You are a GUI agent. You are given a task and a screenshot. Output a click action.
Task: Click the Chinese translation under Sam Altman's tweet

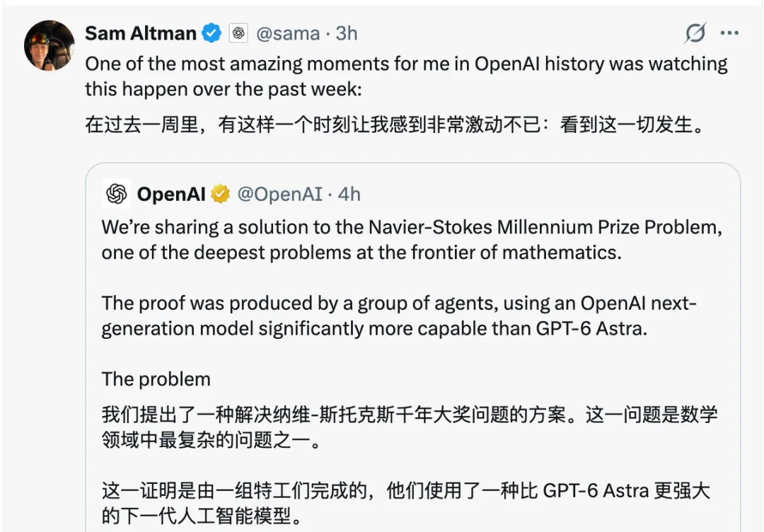point(394,125)
